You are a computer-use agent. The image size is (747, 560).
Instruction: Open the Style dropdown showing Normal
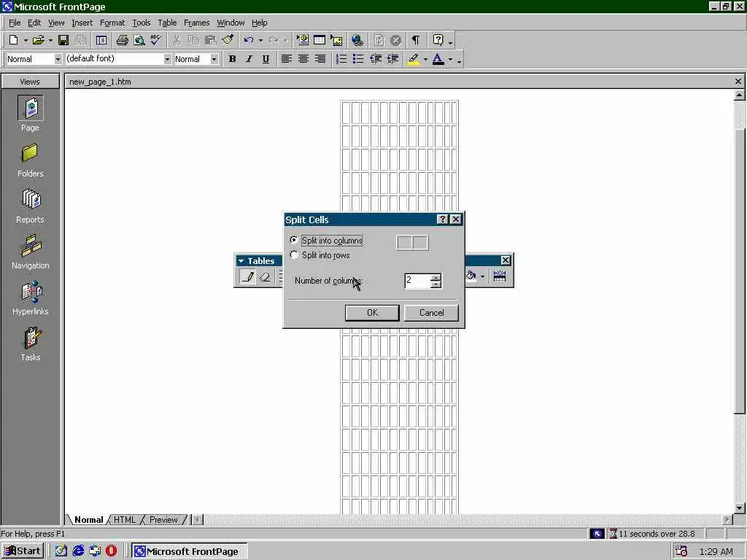[58, 59]
